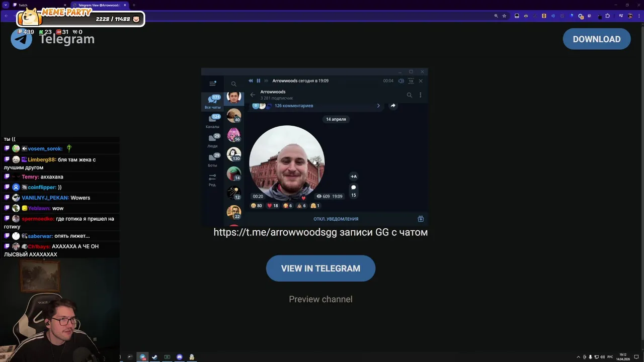Click the round video message
This screenshot has width=644, height=362.
coord(287,163)
